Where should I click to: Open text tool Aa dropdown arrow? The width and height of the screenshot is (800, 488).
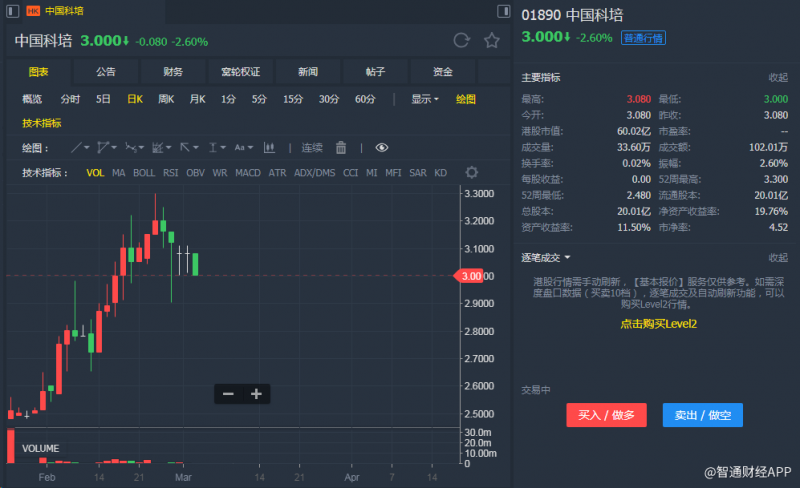250,148
